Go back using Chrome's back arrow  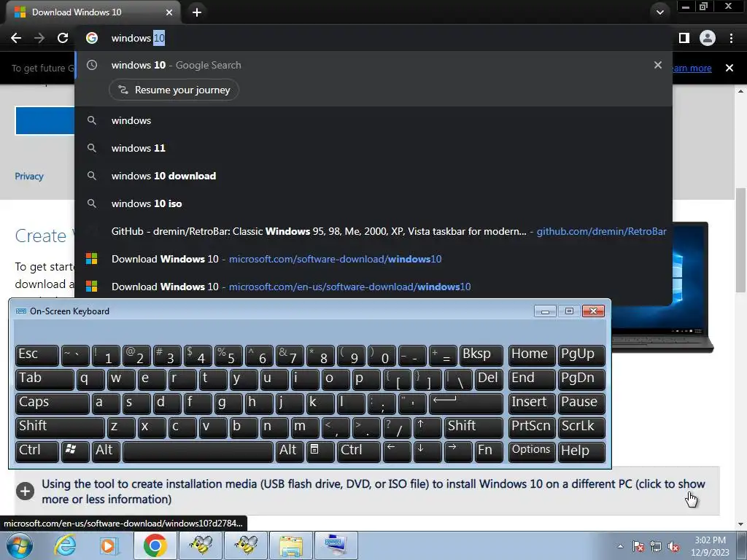pyautogui.click(x=16, y=38)
